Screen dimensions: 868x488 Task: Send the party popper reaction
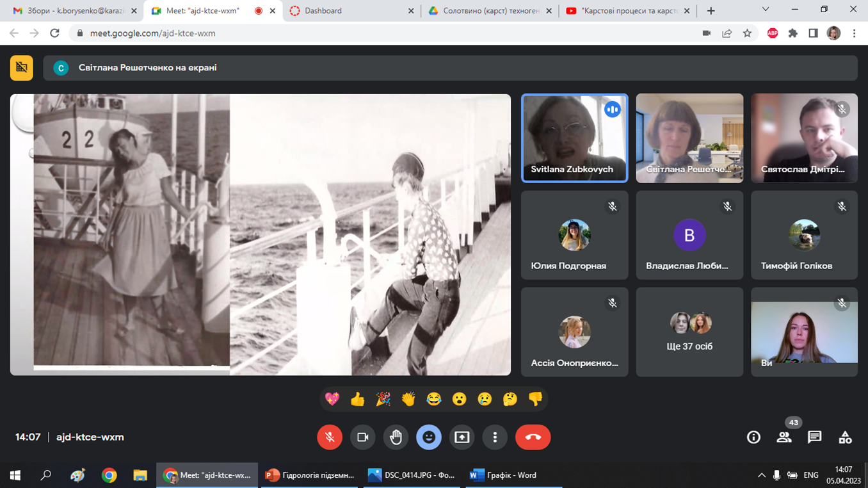click(383, 400)
